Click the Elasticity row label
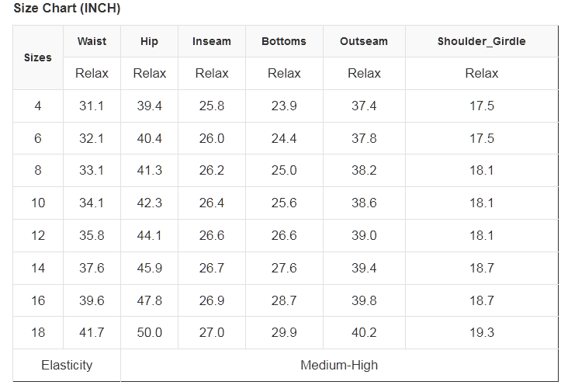568x392 pixels. click(x=67, y=366)
